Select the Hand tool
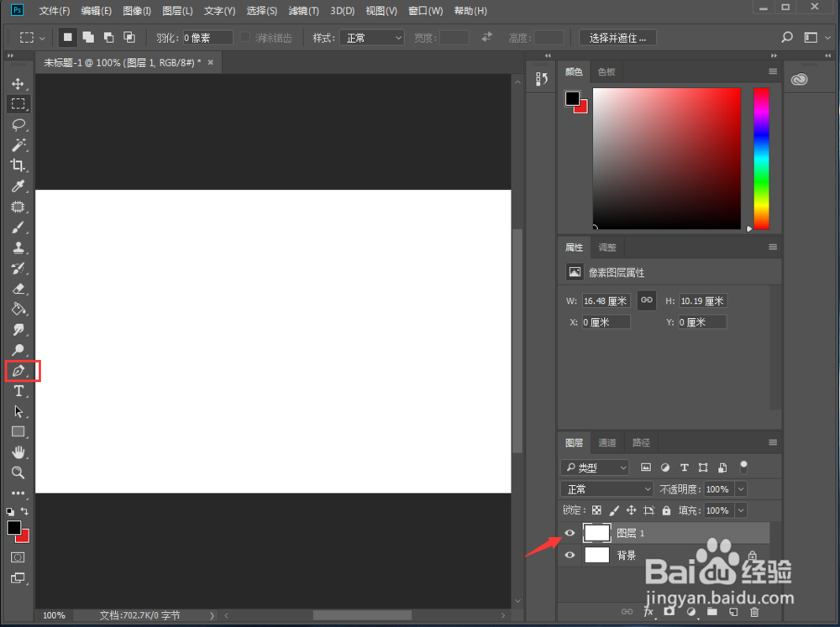 [18, 452]
